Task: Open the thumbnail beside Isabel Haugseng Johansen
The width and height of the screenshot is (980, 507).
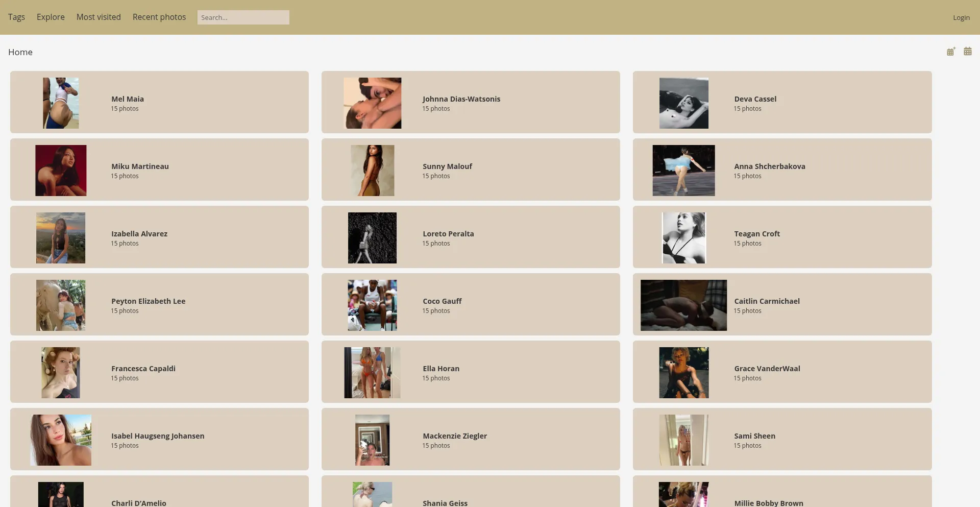Action: point(61,440)
